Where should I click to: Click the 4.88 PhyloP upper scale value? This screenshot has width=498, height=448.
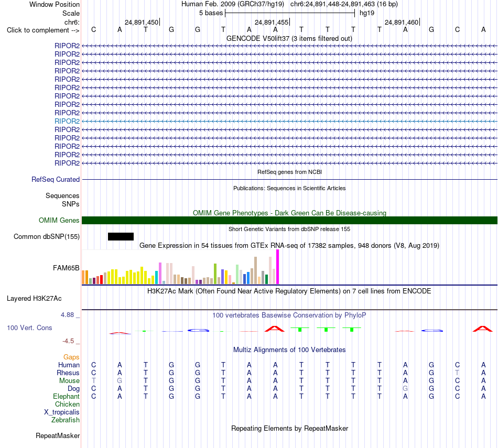(67, 314)
